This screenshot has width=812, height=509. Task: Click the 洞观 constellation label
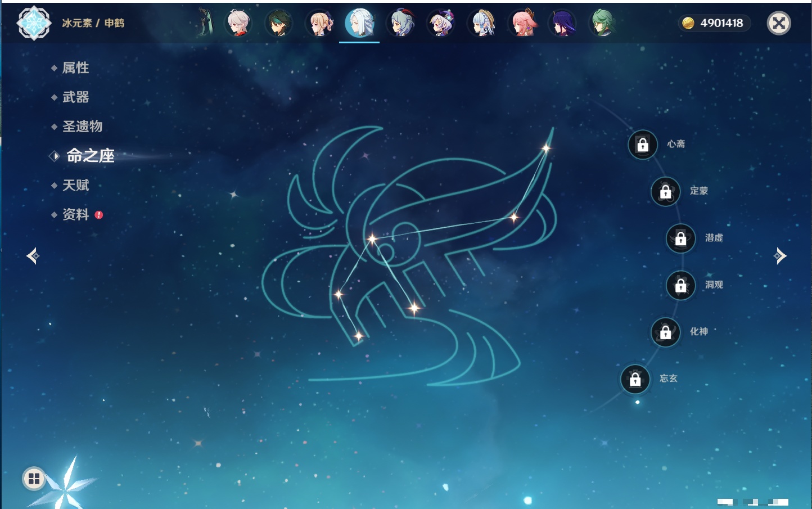click(714, 285)
